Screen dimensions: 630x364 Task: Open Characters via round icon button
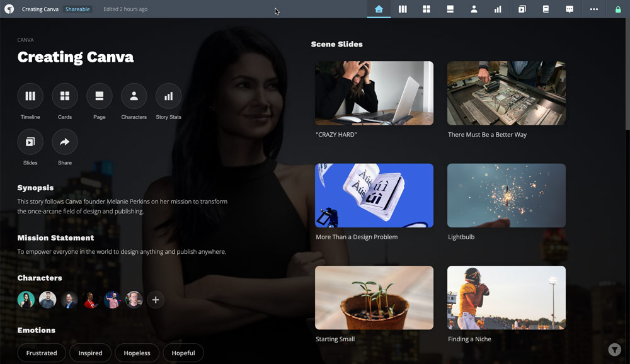134,96
